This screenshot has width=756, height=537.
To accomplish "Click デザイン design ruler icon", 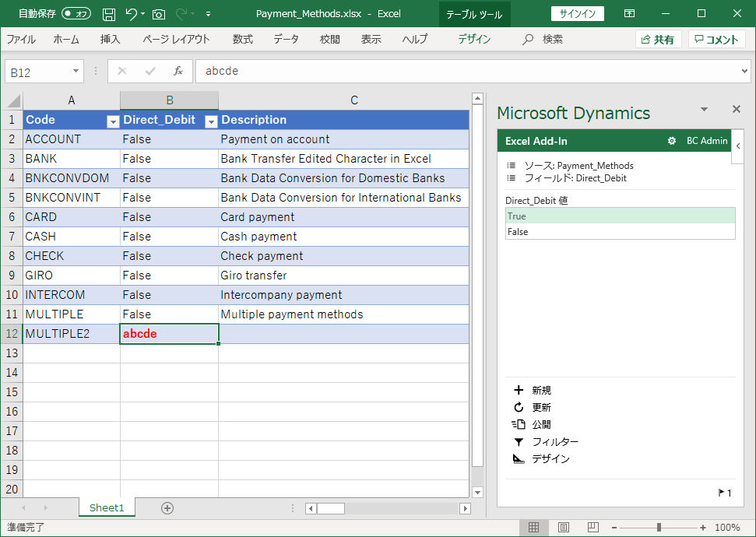I will [519, 458].
